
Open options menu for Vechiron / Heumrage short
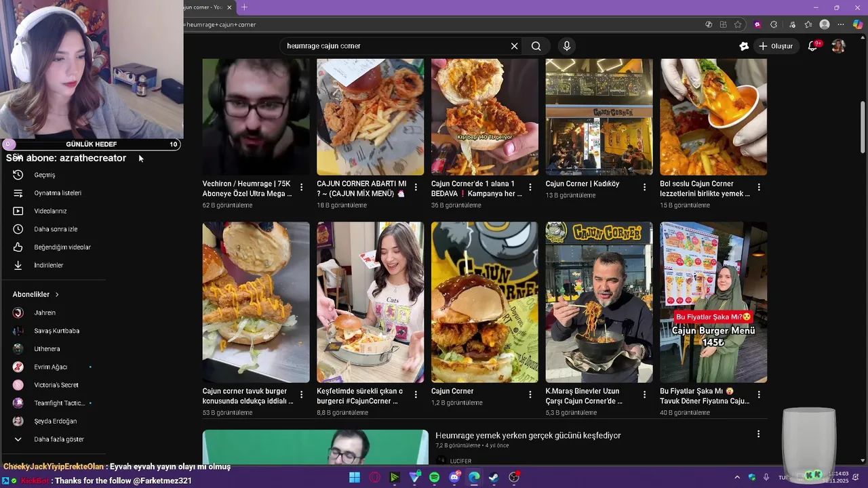(x=301, y=187)
